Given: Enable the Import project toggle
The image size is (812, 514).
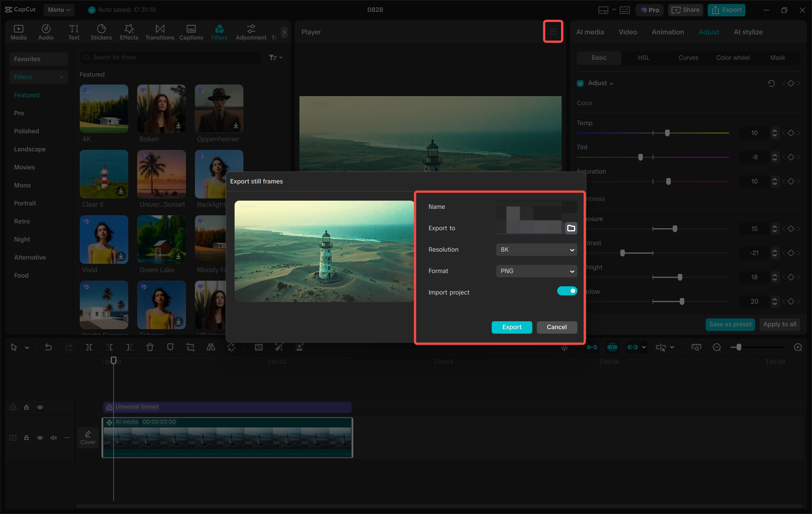Looking at the screenshot, I should (x=567, y=291).
